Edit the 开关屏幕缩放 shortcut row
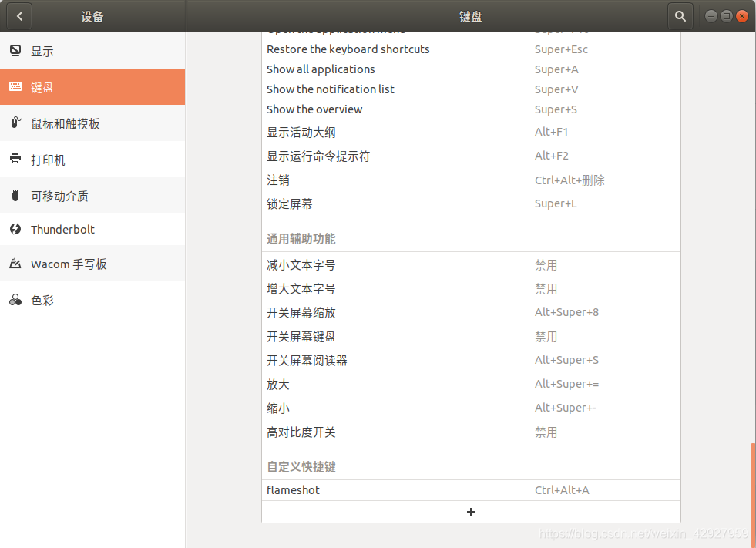Screen dimensions: 756x548 [x=471, y=313]
